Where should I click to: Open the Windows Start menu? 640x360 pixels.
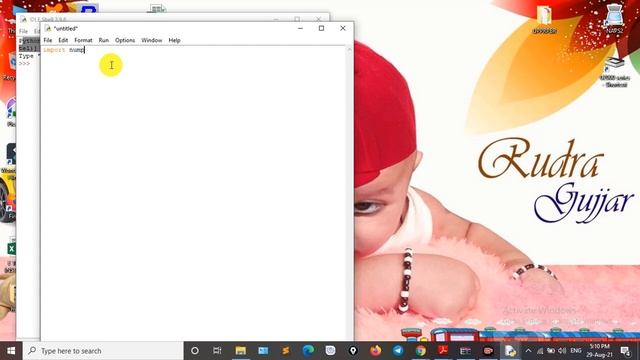point(11,351)
